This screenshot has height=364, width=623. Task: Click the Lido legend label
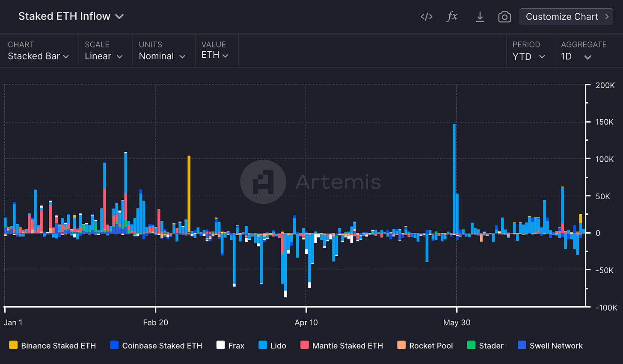pos(278,346)
